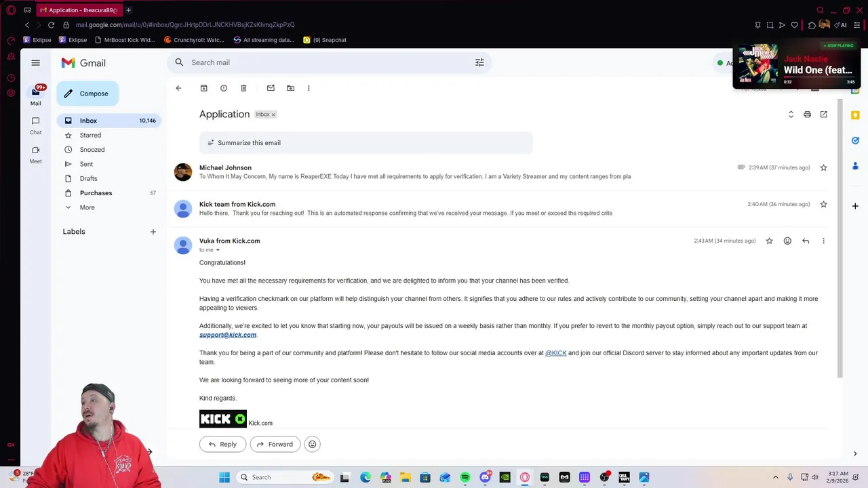Click the Search mail field
This screenshot has height=488, width=868.
click(x=329, y=62)
